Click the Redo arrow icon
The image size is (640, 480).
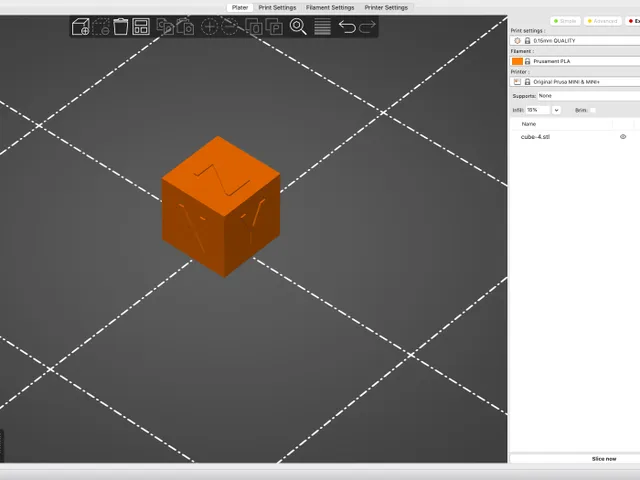367,27
